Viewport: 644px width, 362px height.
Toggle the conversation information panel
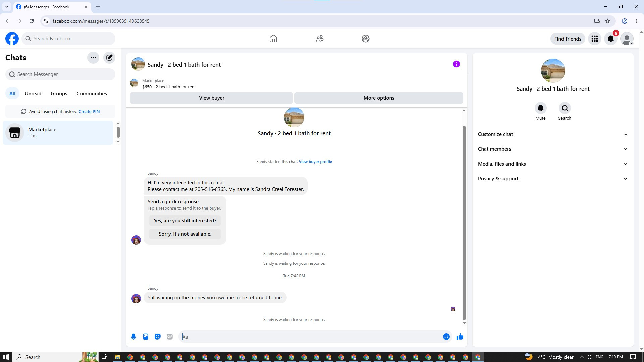(456, 64)
